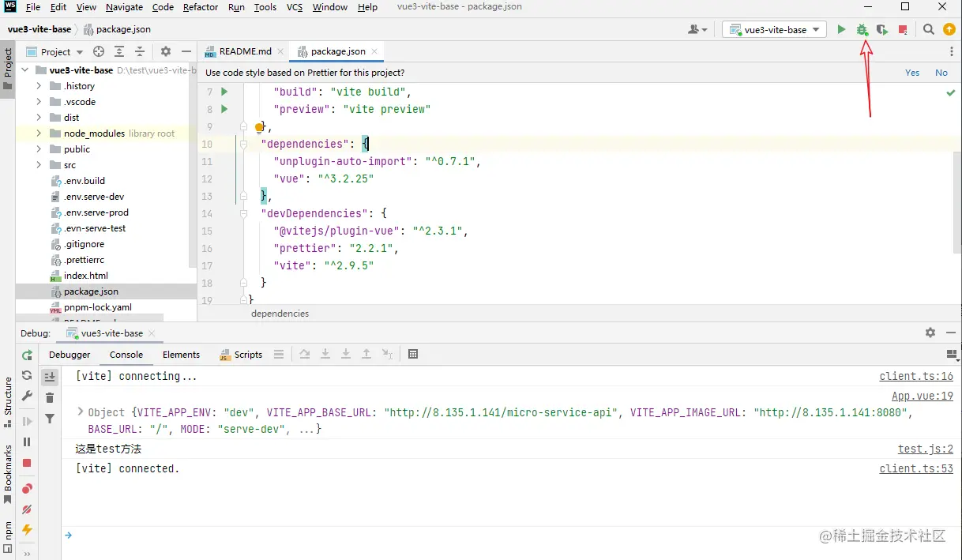Open debug configuration wrench icon

click(x=27, y=396)
